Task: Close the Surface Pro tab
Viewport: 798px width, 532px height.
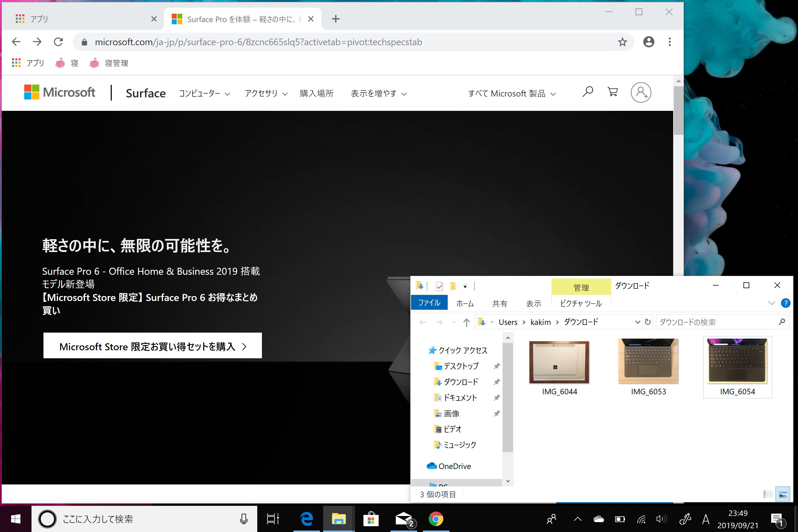Action: tap(311, 19)
